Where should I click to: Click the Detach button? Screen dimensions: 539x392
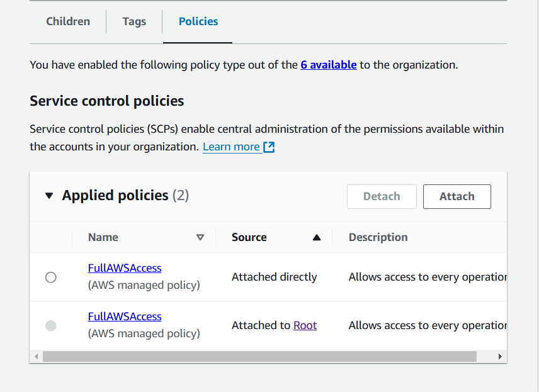click(x=382, y=196)
